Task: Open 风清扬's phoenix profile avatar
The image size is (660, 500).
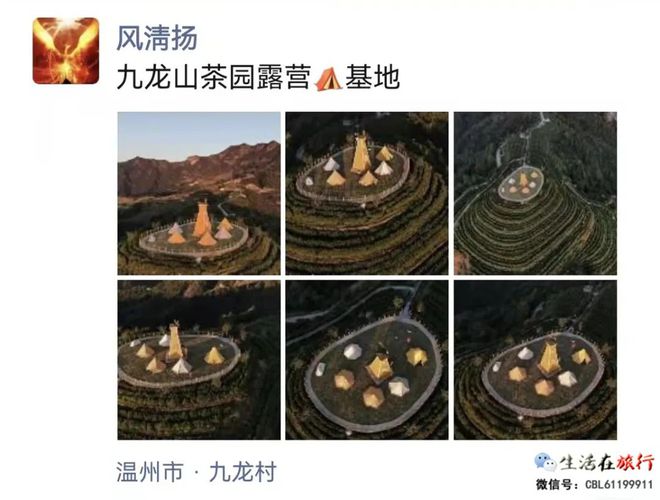Action: click(x=66, y=51)
